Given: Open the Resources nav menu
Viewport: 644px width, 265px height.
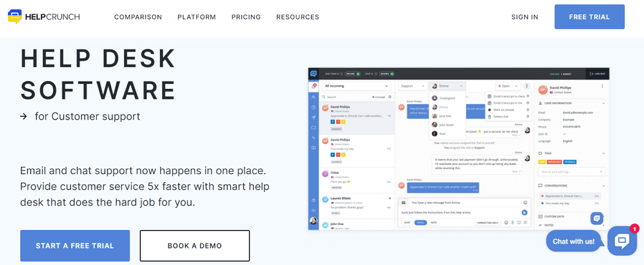Looking at the screenshot, I should (297, 17).
